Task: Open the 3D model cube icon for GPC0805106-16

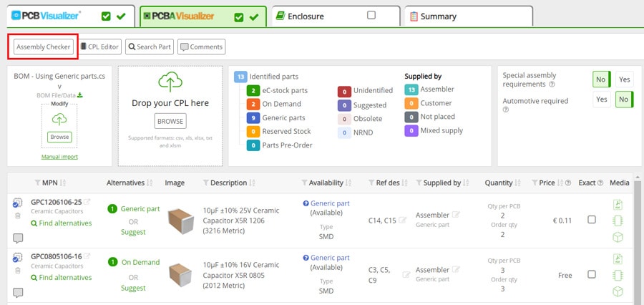Action: (618, 291)
